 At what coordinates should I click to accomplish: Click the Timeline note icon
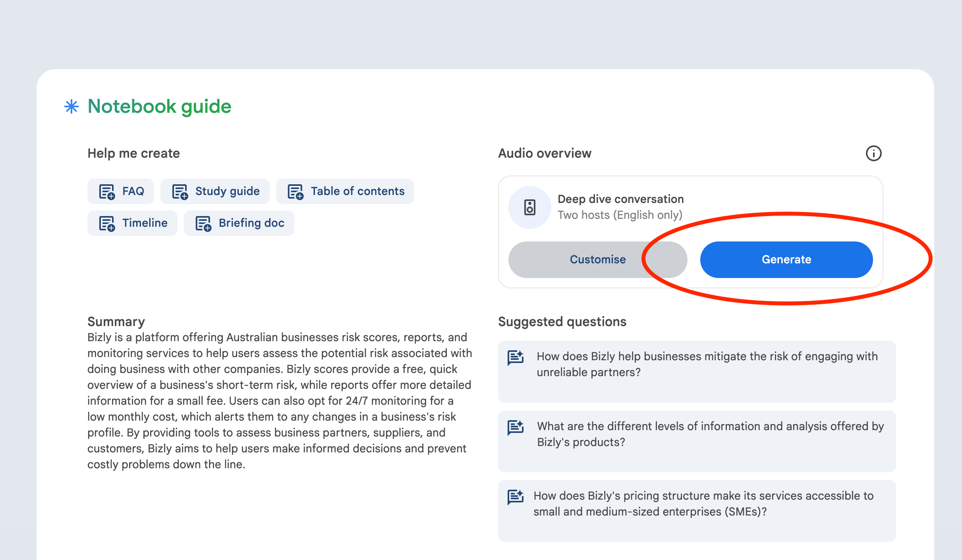[x=107, y=224]
